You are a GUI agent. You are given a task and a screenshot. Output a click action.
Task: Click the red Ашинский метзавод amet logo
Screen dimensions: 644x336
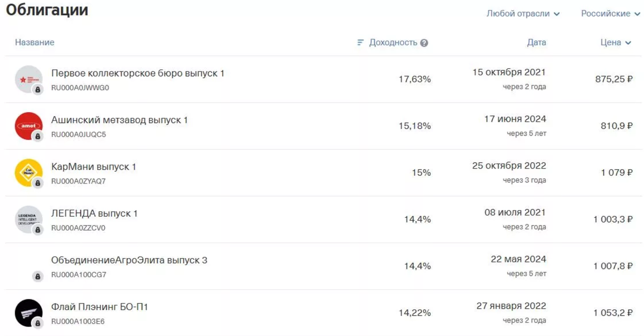tap(28, 126)
